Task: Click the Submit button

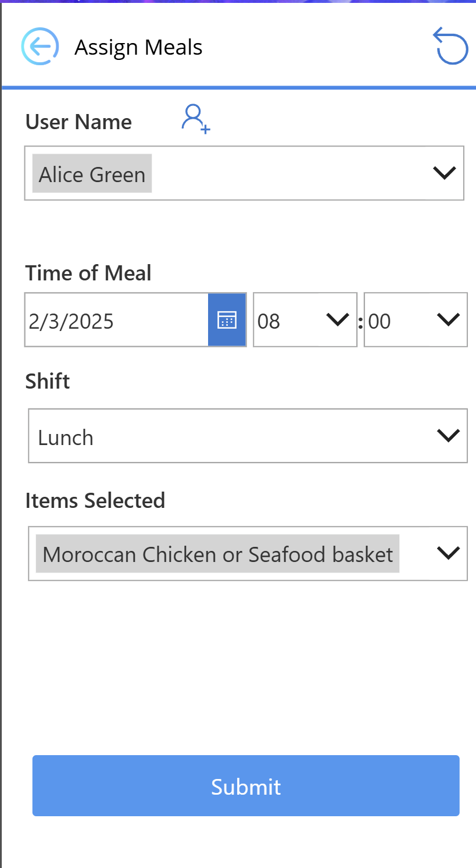Action: click(x=246, y=785)
